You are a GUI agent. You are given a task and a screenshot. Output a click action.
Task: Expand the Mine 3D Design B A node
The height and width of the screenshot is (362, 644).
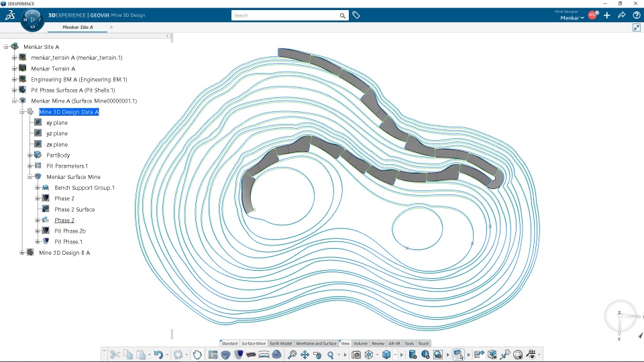point(21,253)
